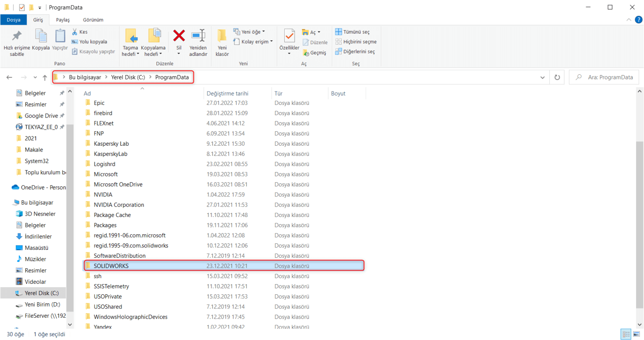Open the help question mark icon
This screenshot has height=340, width=644.
tap(639, 20)
